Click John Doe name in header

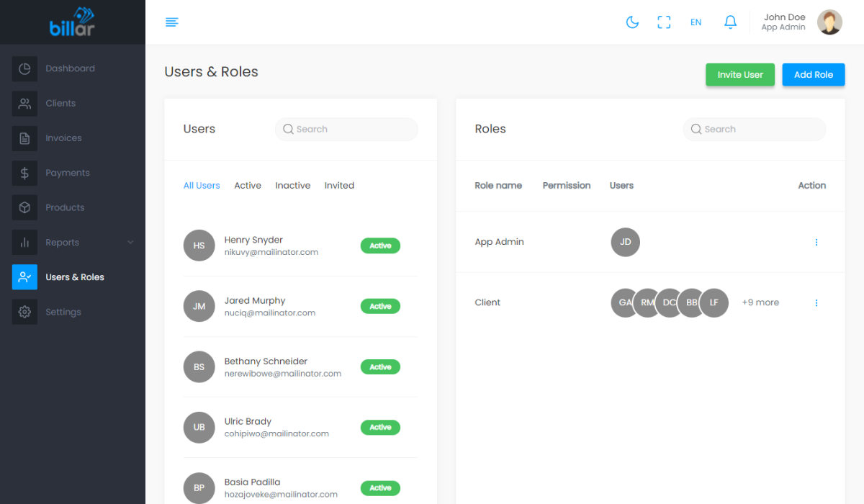(x=785, y=17)
